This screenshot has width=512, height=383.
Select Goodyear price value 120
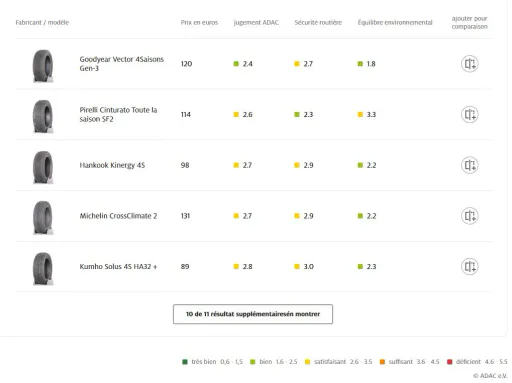186,64
